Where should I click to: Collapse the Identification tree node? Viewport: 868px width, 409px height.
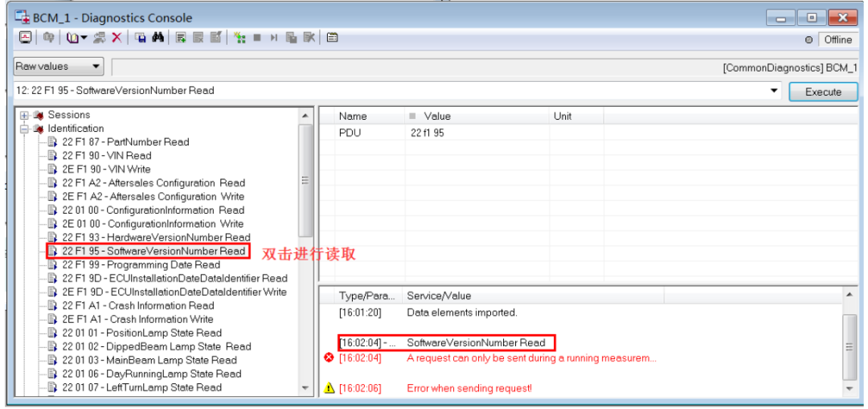click(24, 129)
